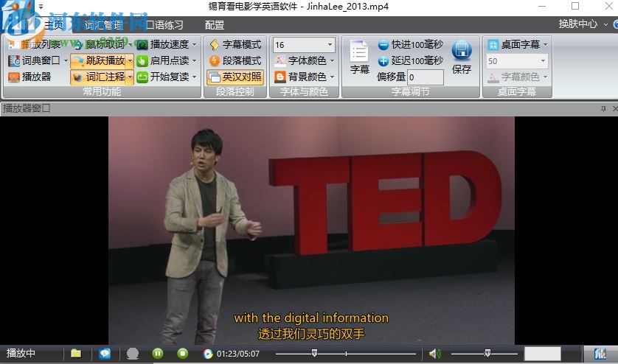The image size is (618, 364).
Task: Click the 鼠标取词 mouse word lookup tool
Action: point(100,44)
